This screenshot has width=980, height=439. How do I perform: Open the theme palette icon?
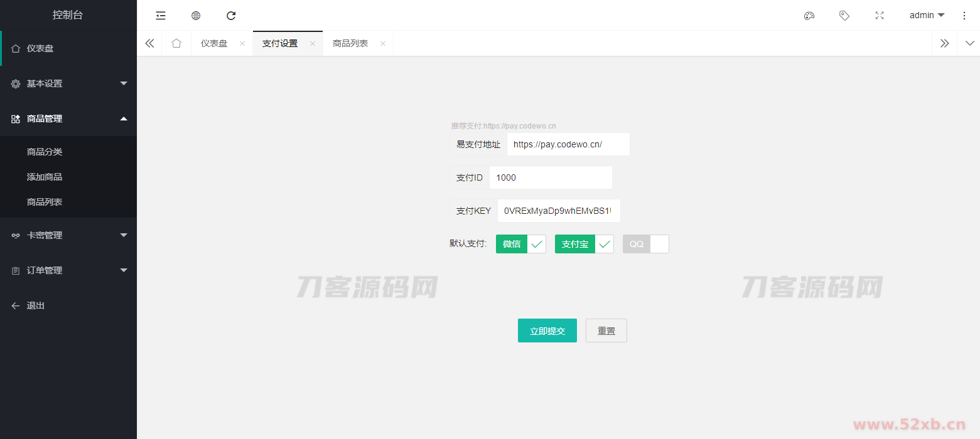pyautogui.click(x=809, y=16)
